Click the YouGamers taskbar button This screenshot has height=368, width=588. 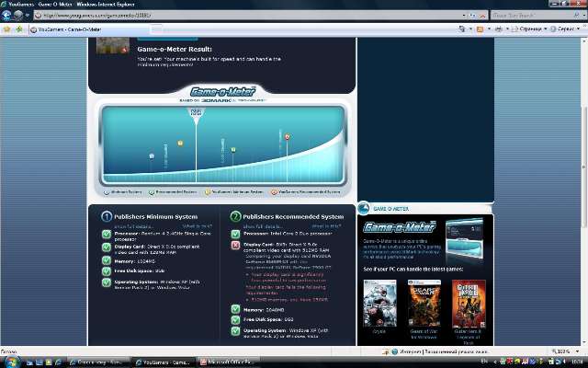(164, 362)
